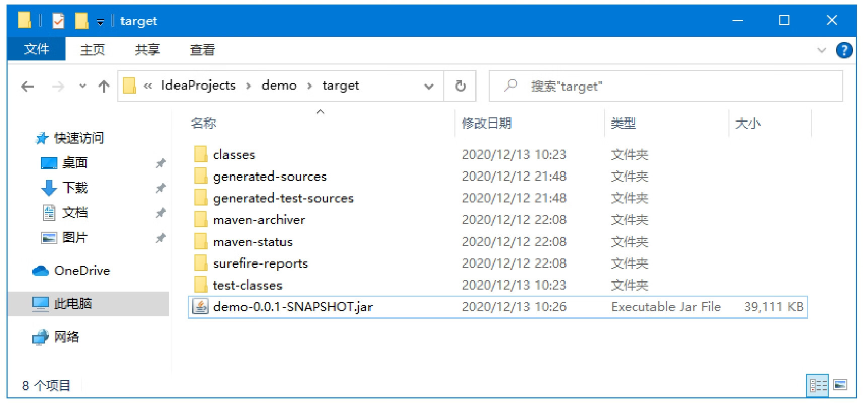Open the Help question mark icon
The image size is (868, 412).
pos(844,50)
